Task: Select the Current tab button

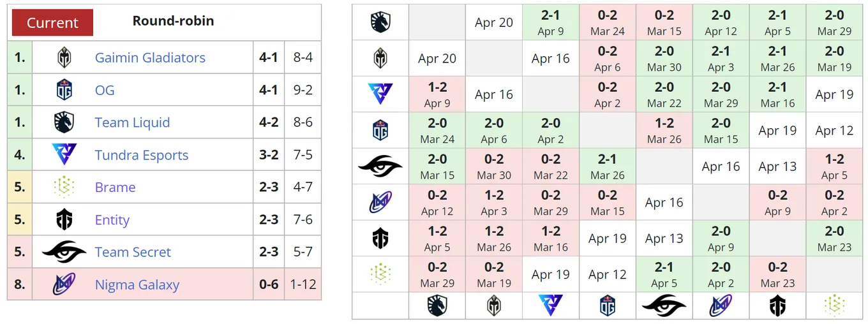Action: (51, 23)
